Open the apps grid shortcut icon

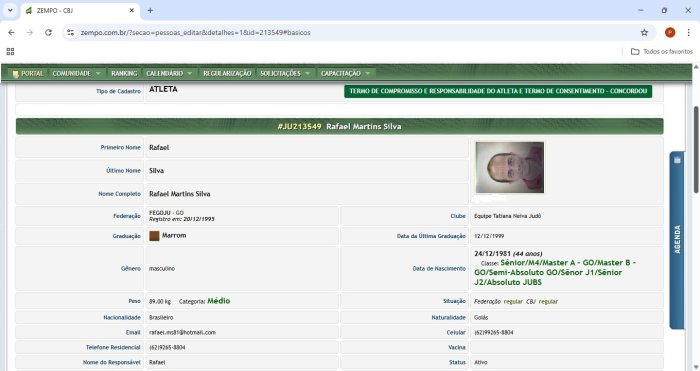point(10,51)
